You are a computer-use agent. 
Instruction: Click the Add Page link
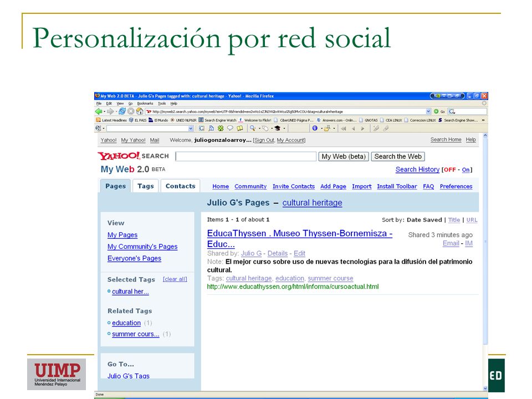333,186
